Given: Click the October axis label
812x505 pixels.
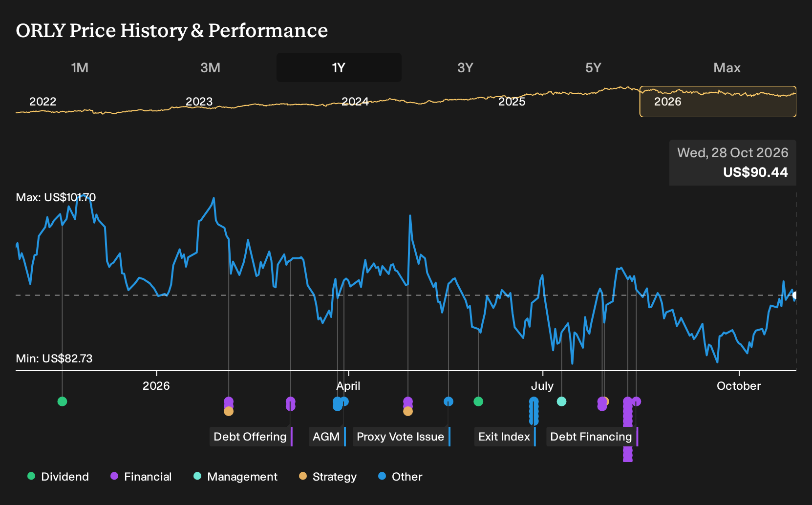Looking at the screenshot, I should pyautogui.click(x=739, y=386).
